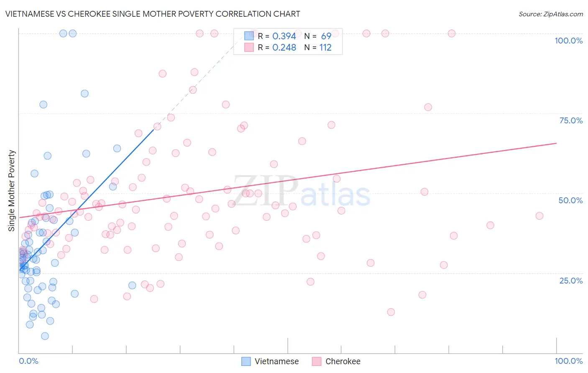Click the 75.0% y-axis tick label
Screen dimensions: 588x373
571,120
